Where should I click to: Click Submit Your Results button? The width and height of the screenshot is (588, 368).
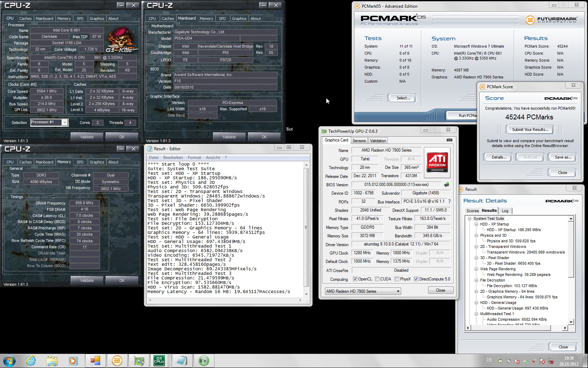530,130
